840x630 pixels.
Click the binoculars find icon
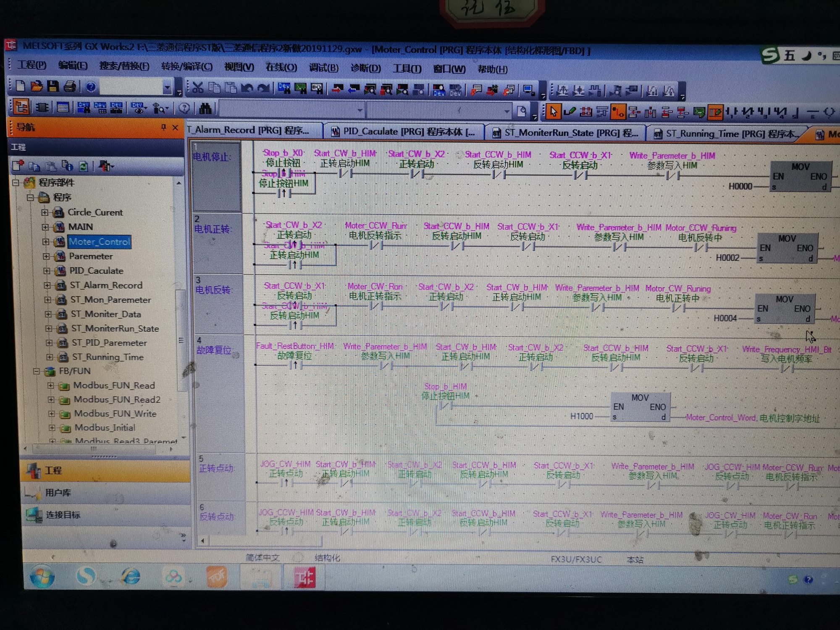[205, 109]
